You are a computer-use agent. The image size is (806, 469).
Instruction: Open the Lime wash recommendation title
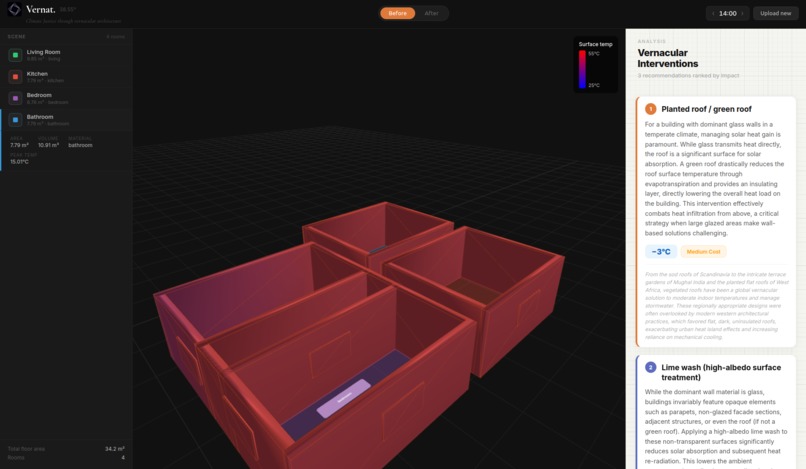click(x=721, y=372)
